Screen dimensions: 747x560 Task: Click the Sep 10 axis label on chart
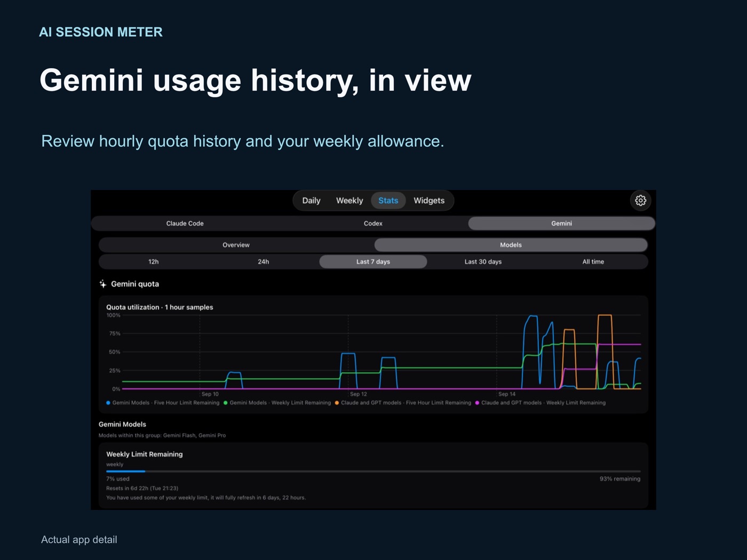pyautogui.click(x=210, y=394)
